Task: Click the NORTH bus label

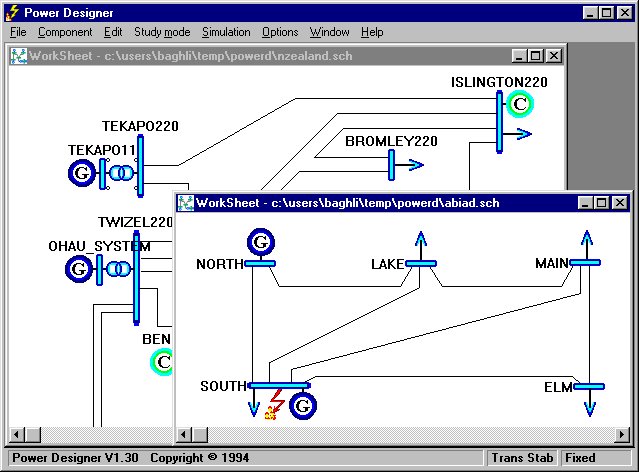Action: [220, 264]
